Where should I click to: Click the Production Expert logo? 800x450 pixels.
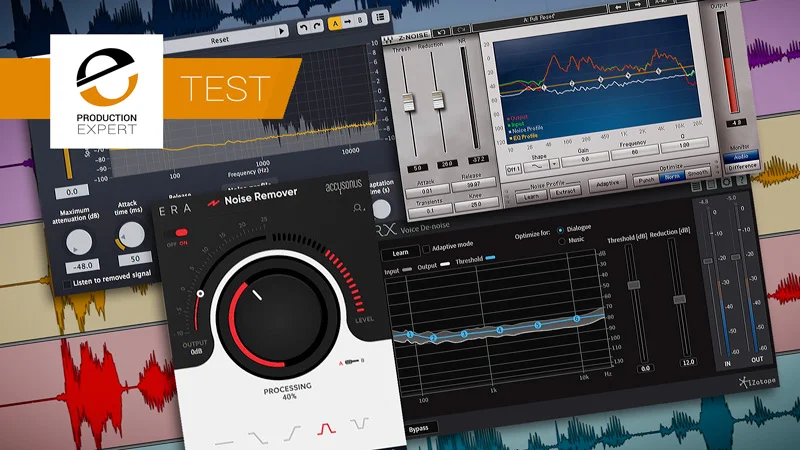(107, 91)
